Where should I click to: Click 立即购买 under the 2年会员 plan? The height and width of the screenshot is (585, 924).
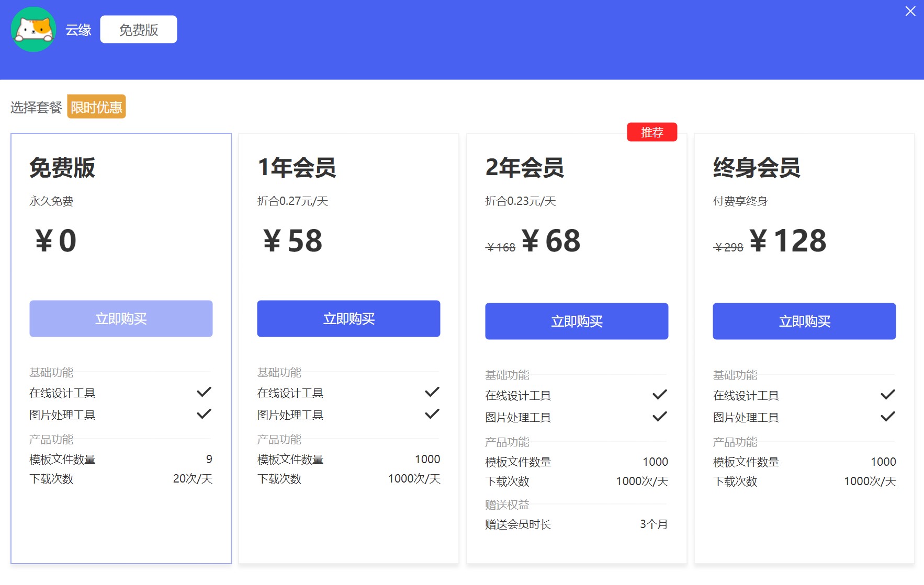click(576, 321)
